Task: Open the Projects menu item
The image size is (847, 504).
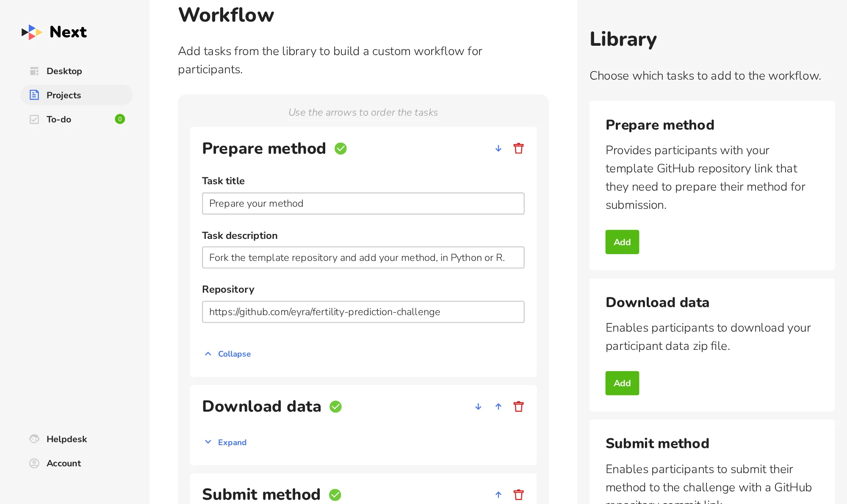Action: [77, 95]
